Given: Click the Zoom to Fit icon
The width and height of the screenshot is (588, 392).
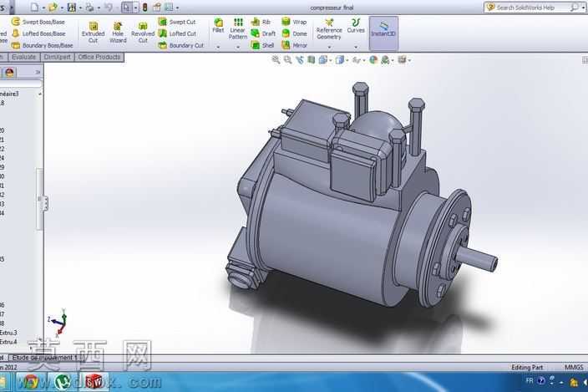Looking at the screenshot, I should [276, 59].
